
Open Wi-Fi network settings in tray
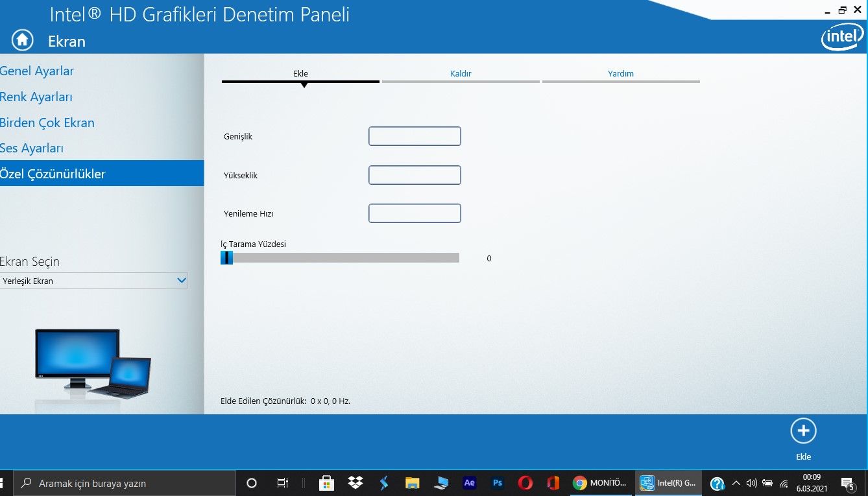(784, 483)
